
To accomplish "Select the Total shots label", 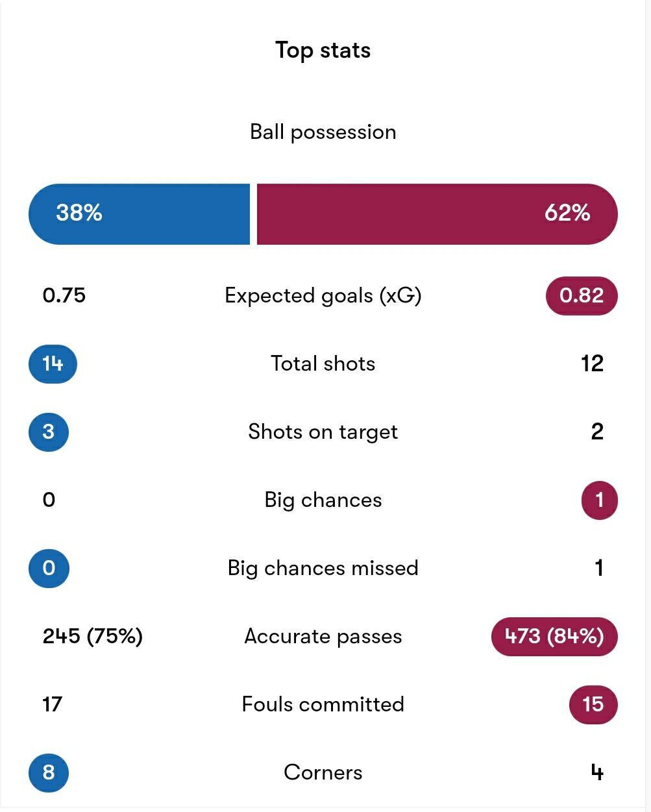I will click(323, 363).
